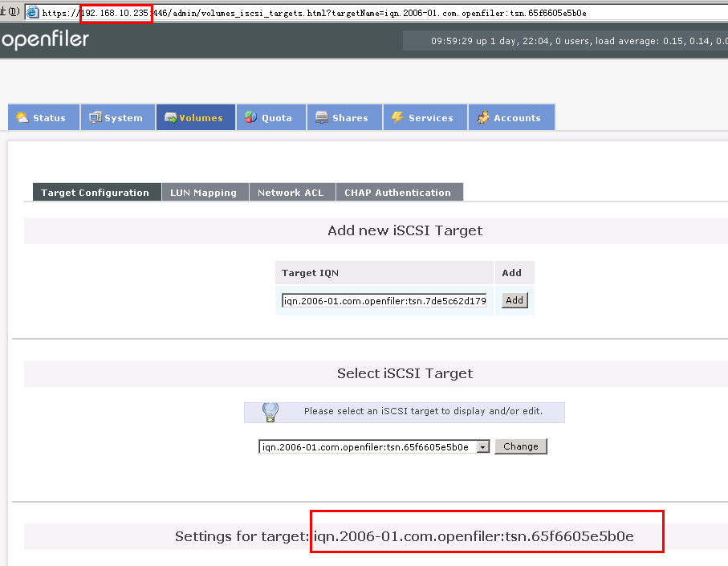
Task: Switch to Target Configuration sub-tab
Action: click(97, 192)
